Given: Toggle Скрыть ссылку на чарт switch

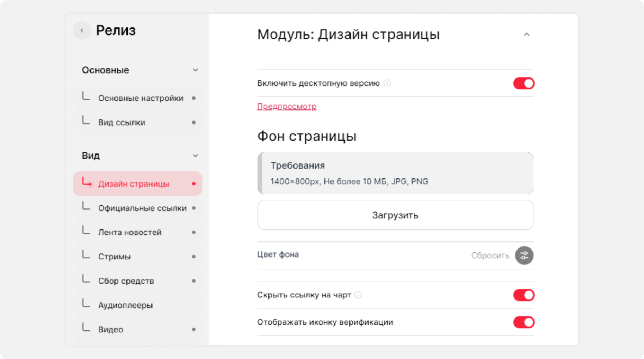Looking at the screenshot, I should [524, 295].
